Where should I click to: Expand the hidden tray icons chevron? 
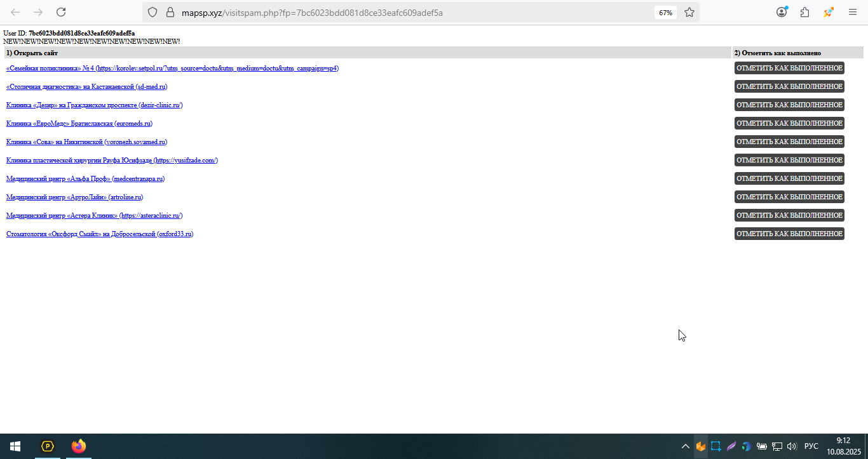(x=685, y=446)
